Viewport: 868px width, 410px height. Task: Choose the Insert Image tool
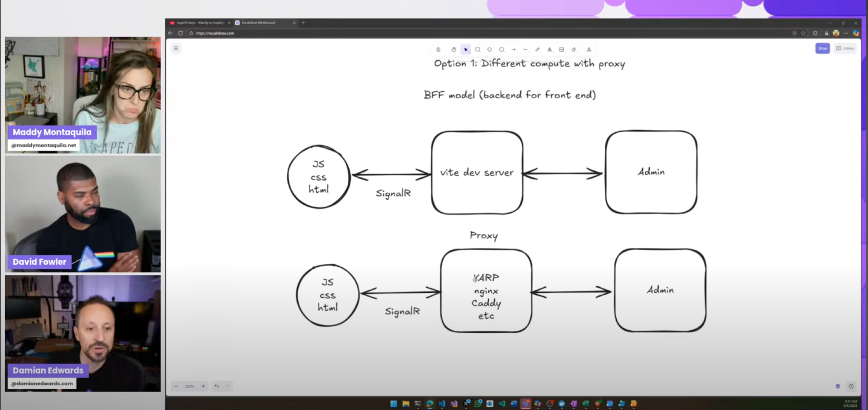[x=562, y=49]
